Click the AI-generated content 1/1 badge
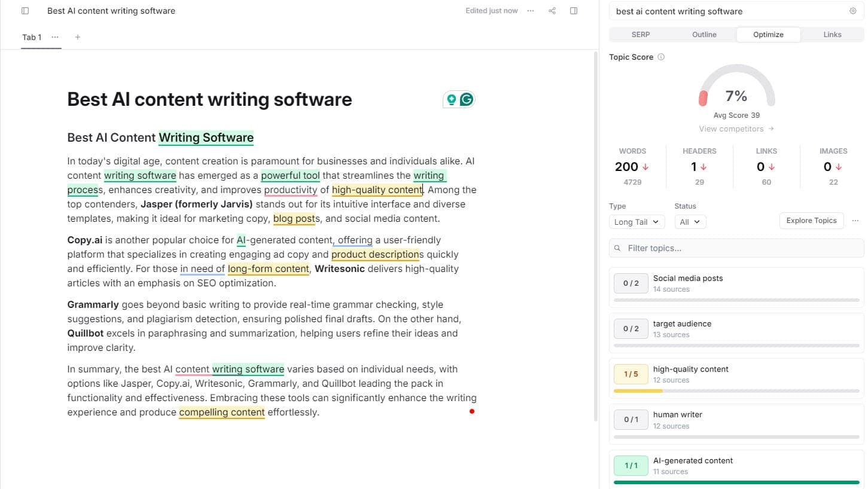Screen dimensions: 868x489 pos(631,466)
